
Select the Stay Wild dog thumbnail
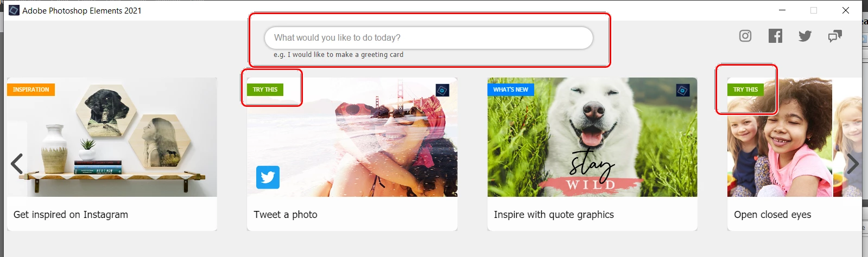tap(592, 137)
